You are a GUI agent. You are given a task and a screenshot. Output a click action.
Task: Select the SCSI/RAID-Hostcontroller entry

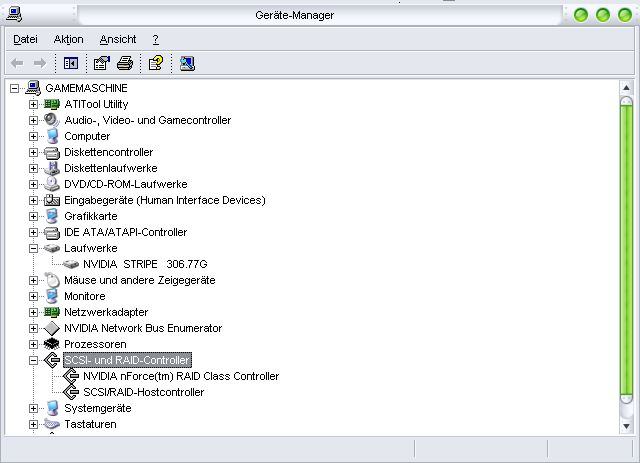[x=144, y=392]
